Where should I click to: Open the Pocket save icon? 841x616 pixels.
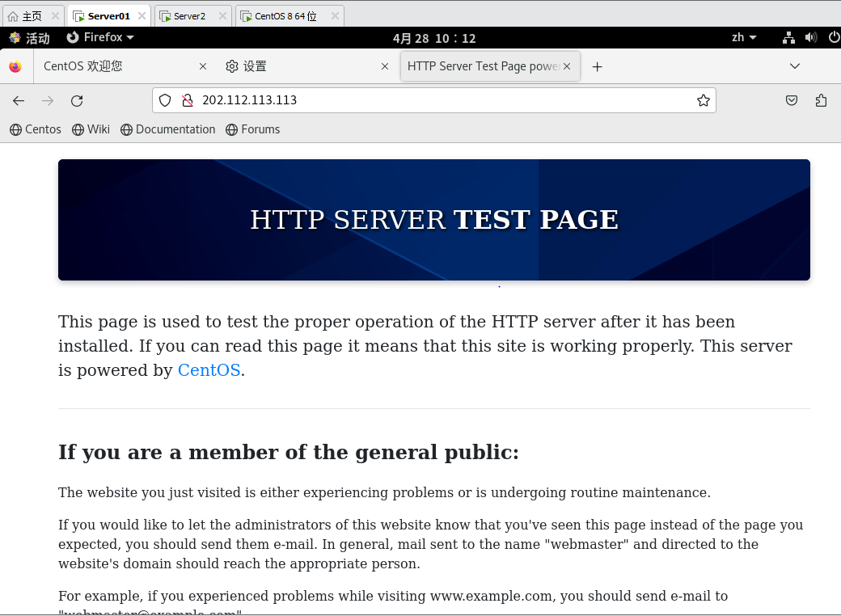792,100
